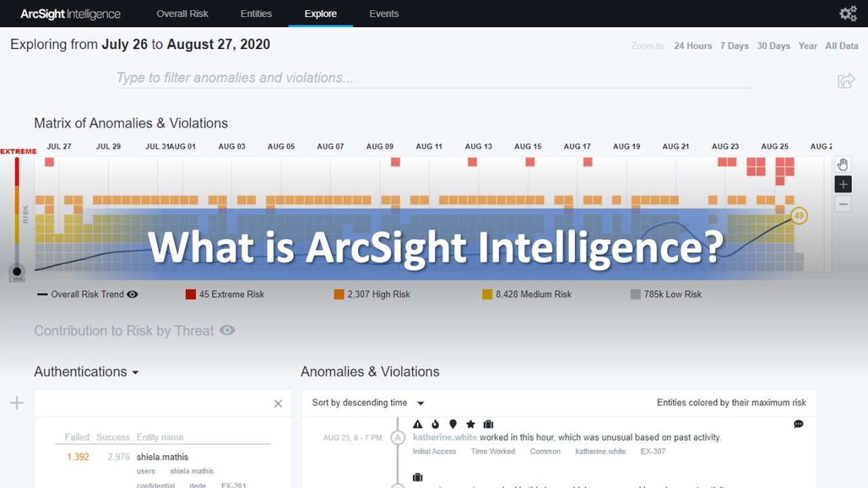The width and height of the screenshot is (868, 488).
Task: Select the pan hand tool
Action: (843, 165)
